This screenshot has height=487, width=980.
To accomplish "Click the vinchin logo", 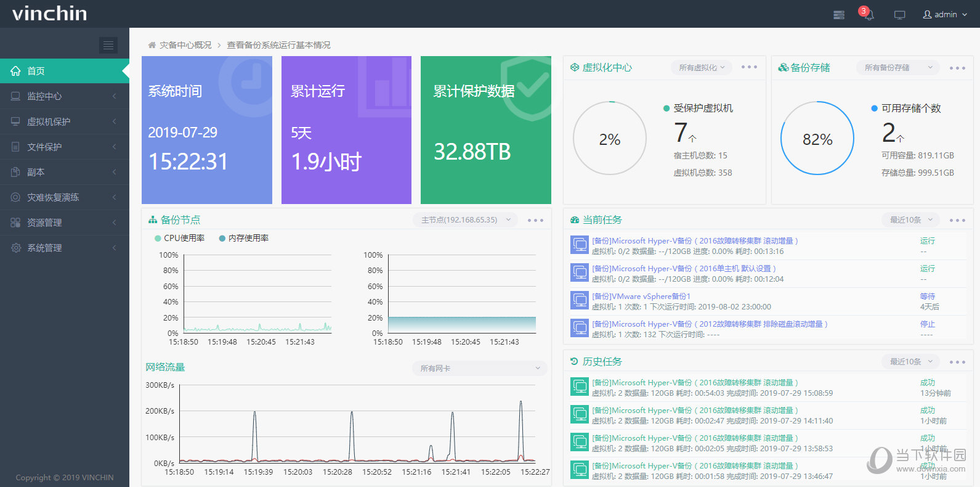I will click(49, 14).
